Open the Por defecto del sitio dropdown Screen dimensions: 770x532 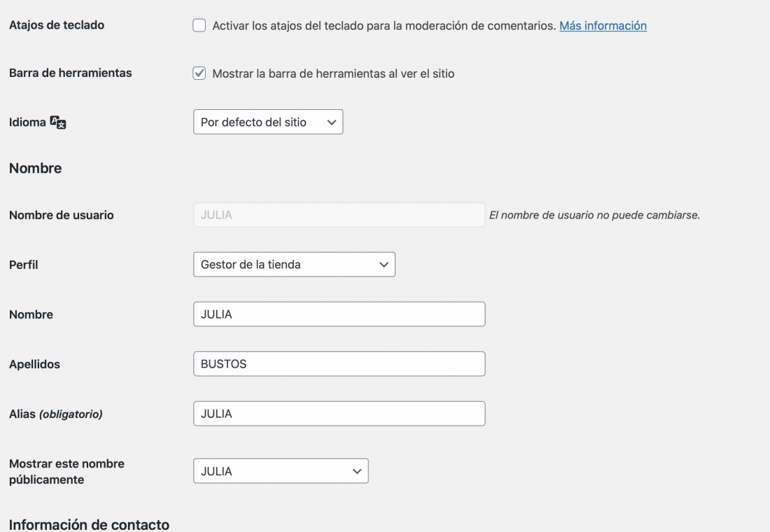point(268,122)
